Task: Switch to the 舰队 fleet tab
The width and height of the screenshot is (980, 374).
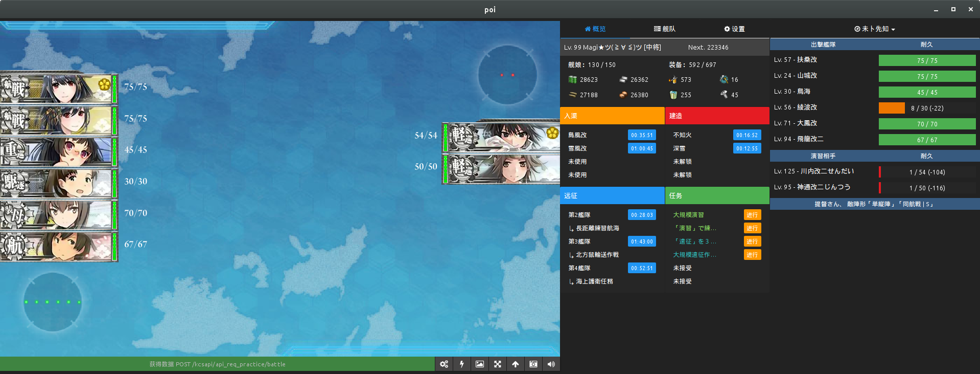Action: tap(664, 29)
